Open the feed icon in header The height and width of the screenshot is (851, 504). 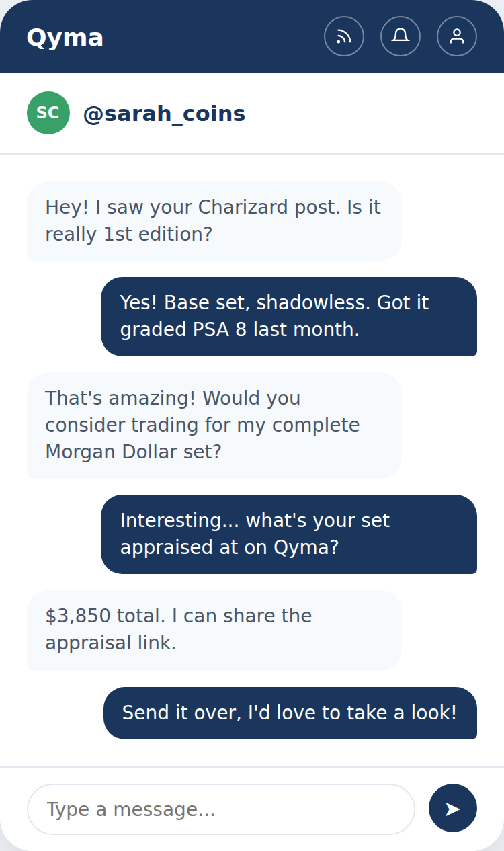344,36
